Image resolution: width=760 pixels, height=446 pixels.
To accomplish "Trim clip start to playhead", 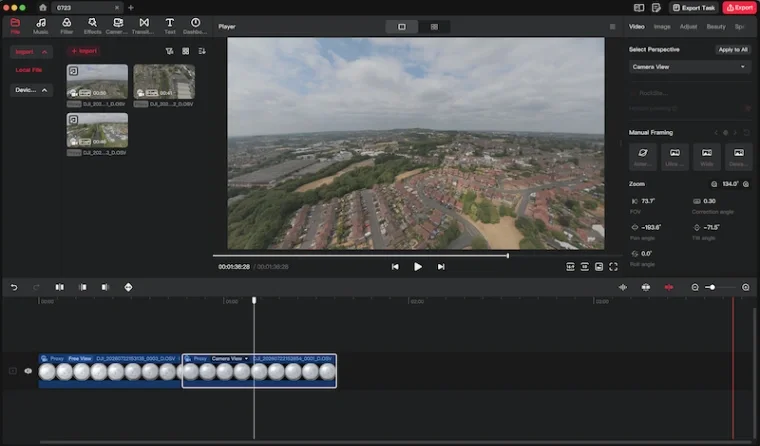I will click(83, 287).
